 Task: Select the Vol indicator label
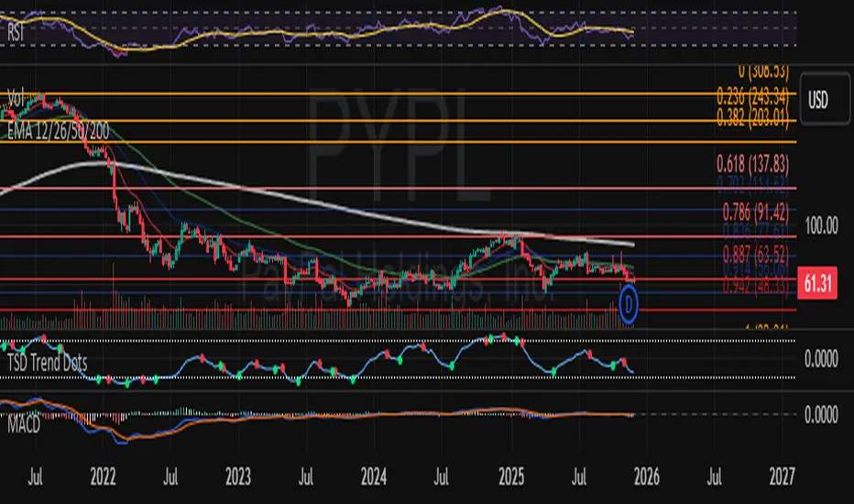tap(16, 99)
